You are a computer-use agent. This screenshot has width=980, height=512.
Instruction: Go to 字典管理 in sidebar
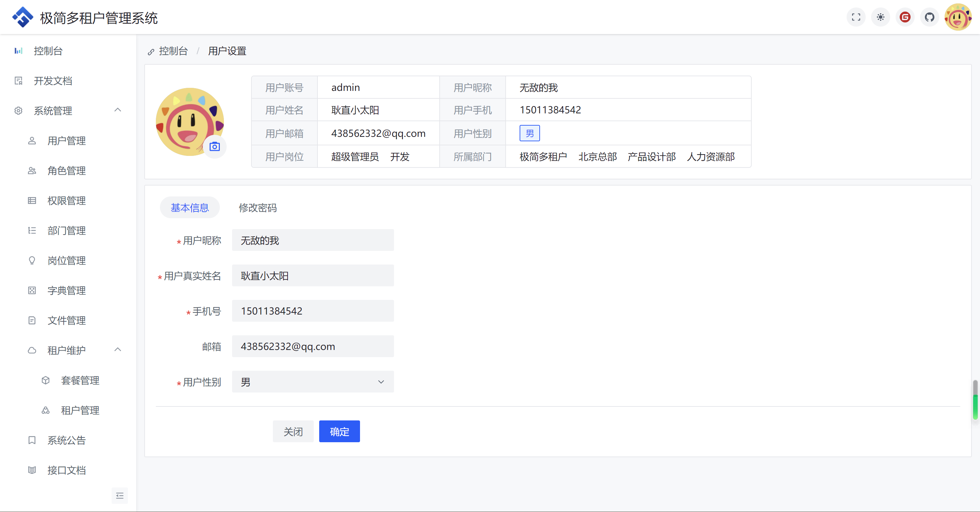67,290
